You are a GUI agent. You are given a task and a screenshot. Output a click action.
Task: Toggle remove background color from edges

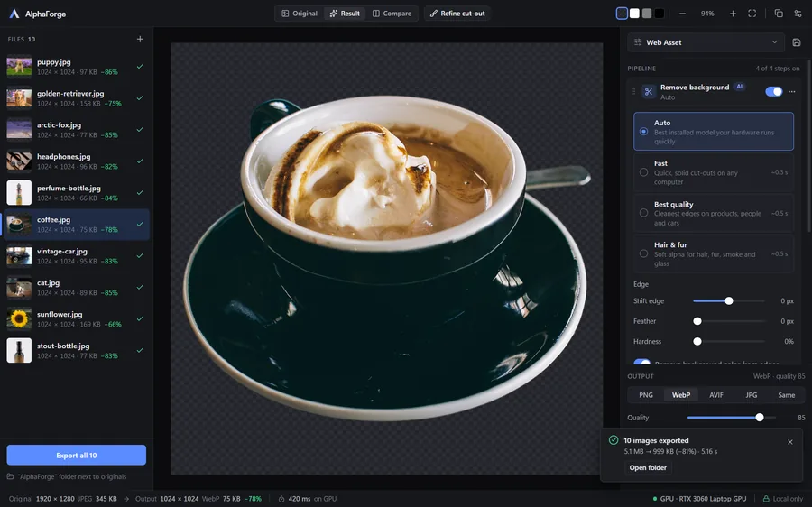[x=641, y=363]
